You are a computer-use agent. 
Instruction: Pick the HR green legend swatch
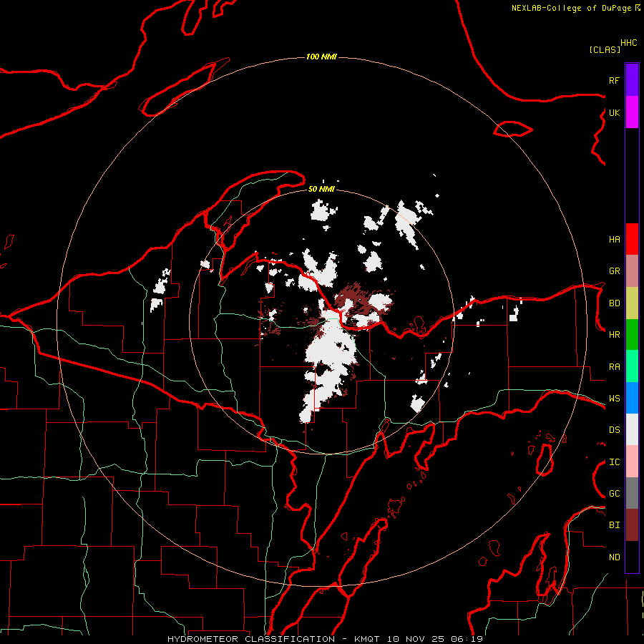point(632,334)
